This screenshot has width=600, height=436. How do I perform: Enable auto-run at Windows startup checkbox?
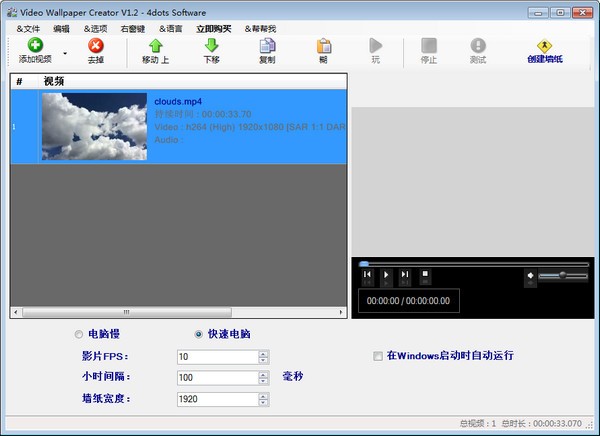(x=377, y=355)
